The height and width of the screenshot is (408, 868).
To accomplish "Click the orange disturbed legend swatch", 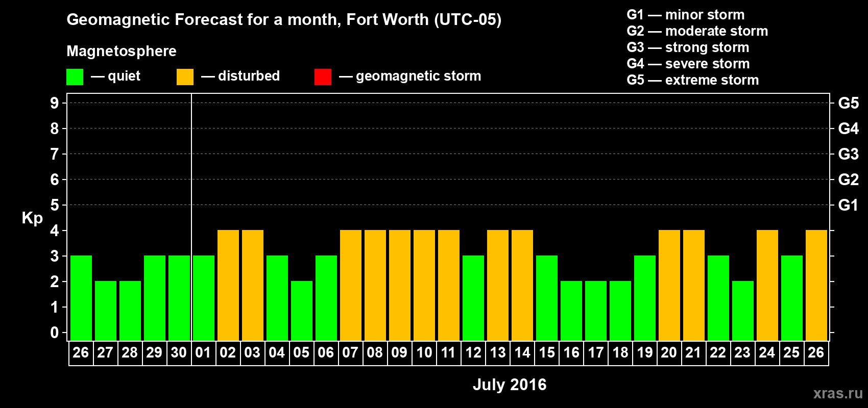I will point(185,77).
